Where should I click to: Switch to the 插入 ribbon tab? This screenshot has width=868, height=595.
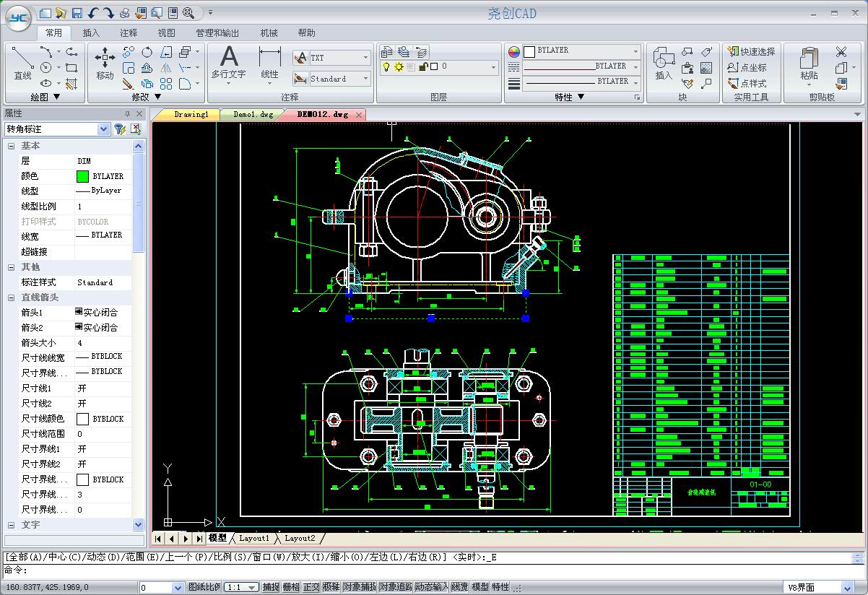pos(92,32)
